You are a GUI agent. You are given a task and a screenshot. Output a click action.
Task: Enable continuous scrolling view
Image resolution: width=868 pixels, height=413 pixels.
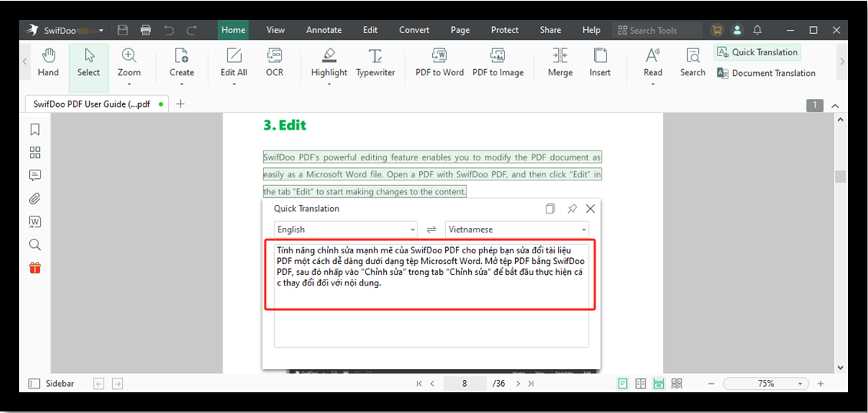658,383
